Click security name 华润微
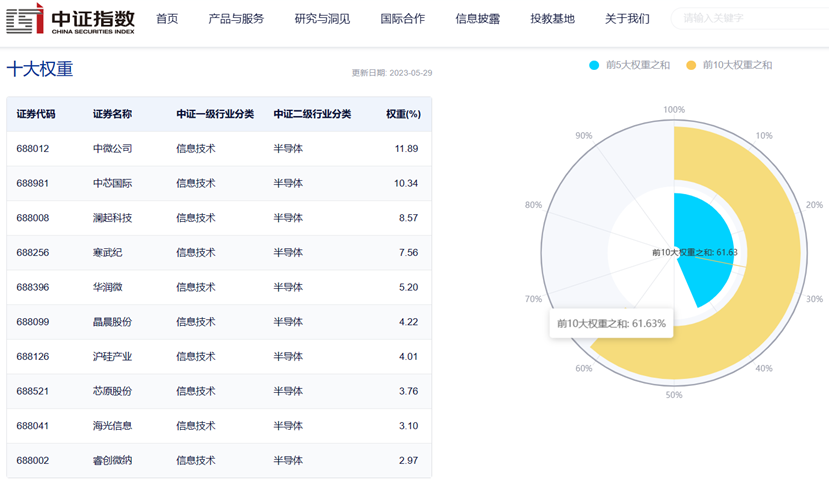The height and width of the screenshot is (484, 829). point(108,287)
